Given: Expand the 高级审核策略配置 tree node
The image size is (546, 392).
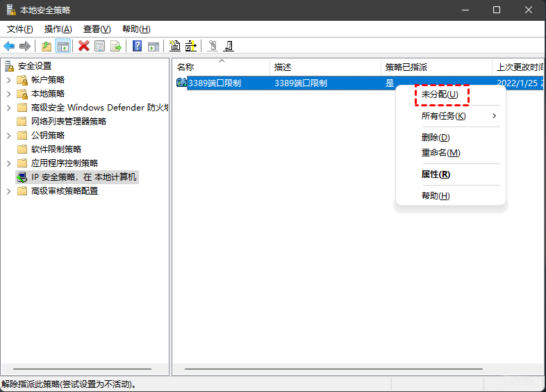Looking at the screenshot, I should 9,191.
